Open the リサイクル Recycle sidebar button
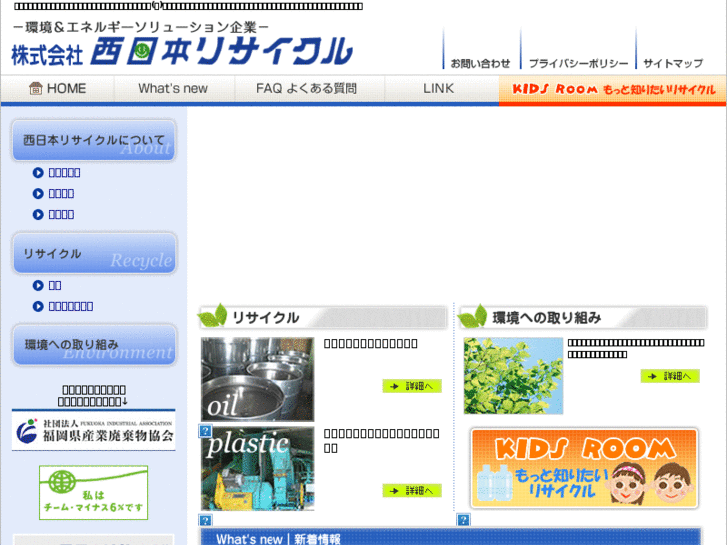 (x=94, y=253)
